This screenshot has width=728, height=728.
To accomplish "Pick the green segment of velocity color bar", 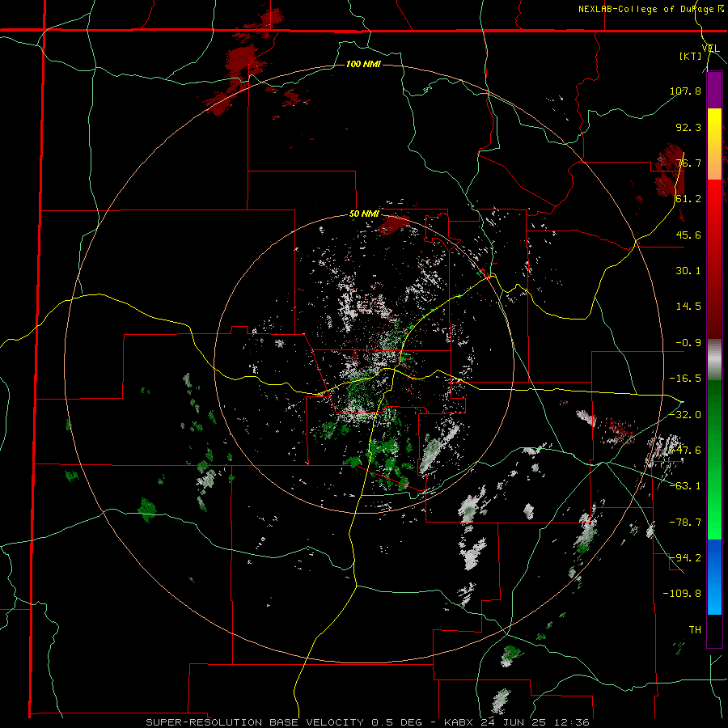I will coord(714,459).
